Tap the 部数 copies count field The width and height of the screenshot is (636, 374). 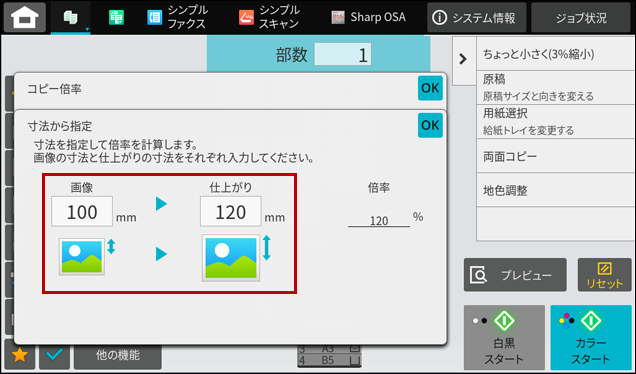tap(343, 54)
